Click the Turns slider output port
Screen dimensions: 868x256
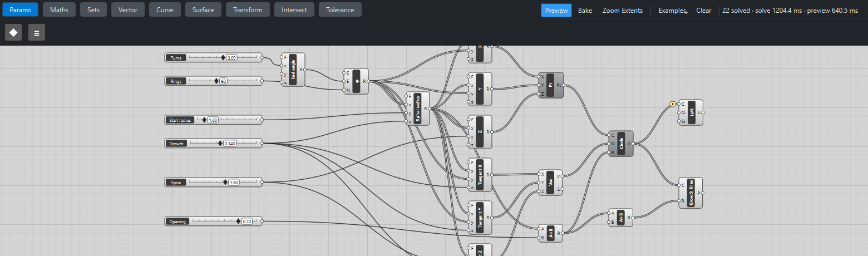point(262,57)
